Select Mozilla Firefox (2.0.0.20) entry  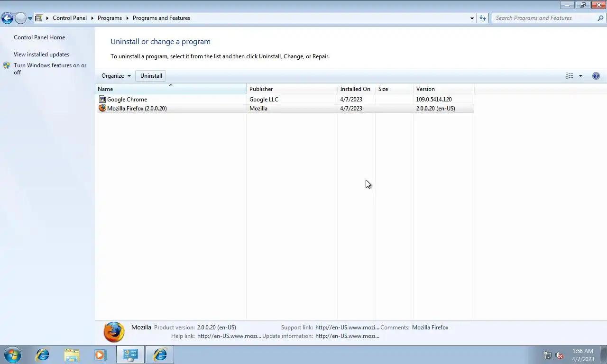point(285,109)
